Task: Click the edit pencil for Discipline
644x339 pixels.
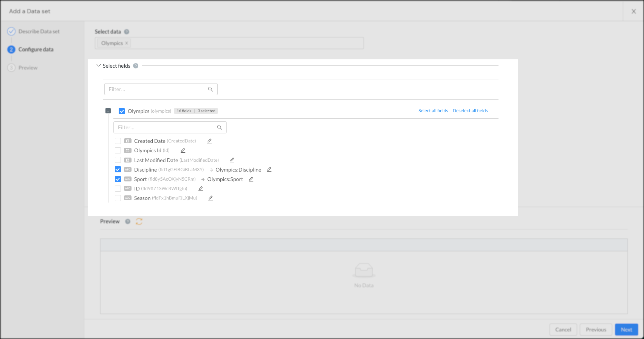Action: (269, 170)
